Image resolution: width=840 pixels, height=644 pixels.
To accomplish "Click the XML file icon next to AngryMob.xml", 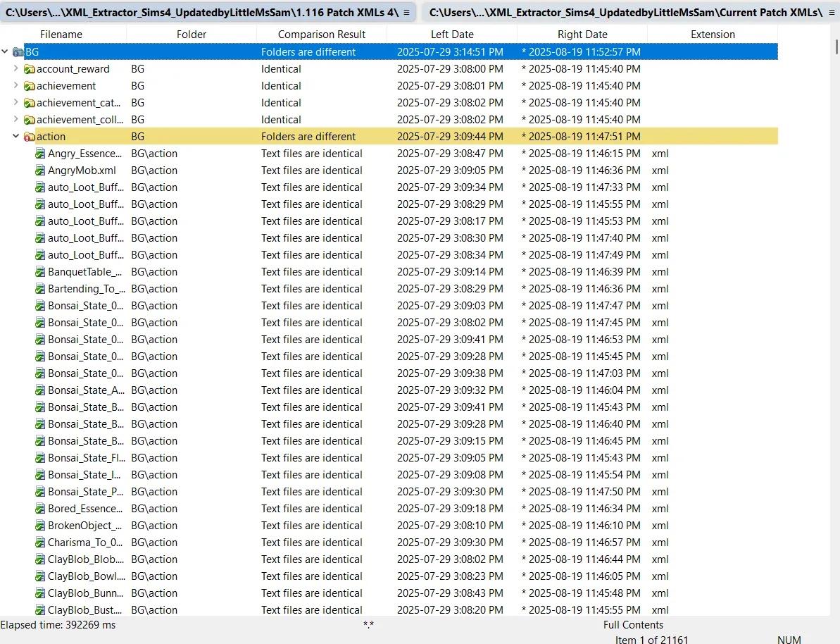I will [x=39, y=170].
